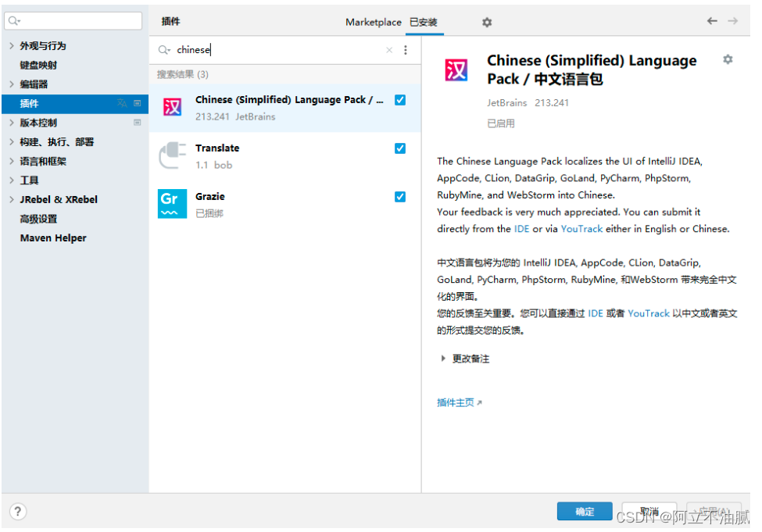Switch to the Marketplace tab

[x=374, y=23]
